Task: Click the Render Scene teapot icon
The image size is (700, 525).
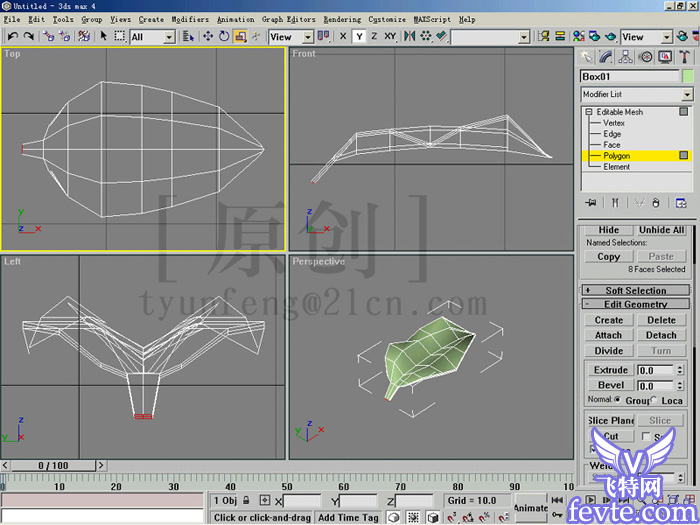Action: pyautogui.click(x=595, y=36)
